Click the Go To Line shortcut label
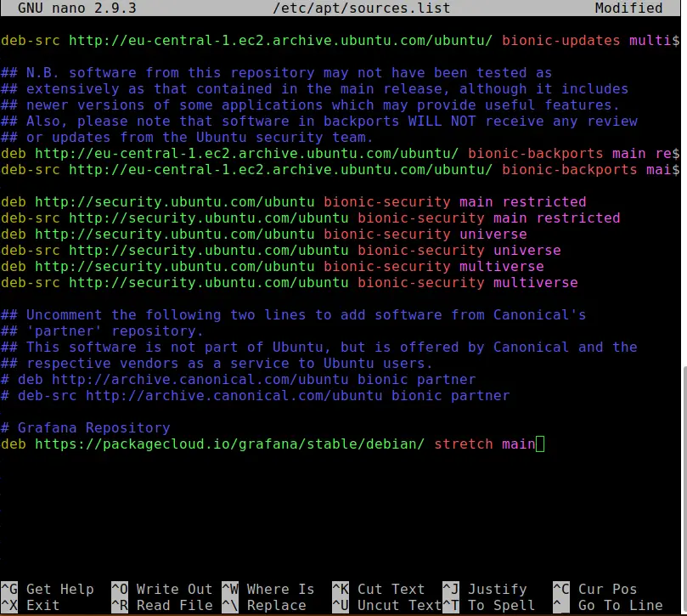 (x=620, y=605)
